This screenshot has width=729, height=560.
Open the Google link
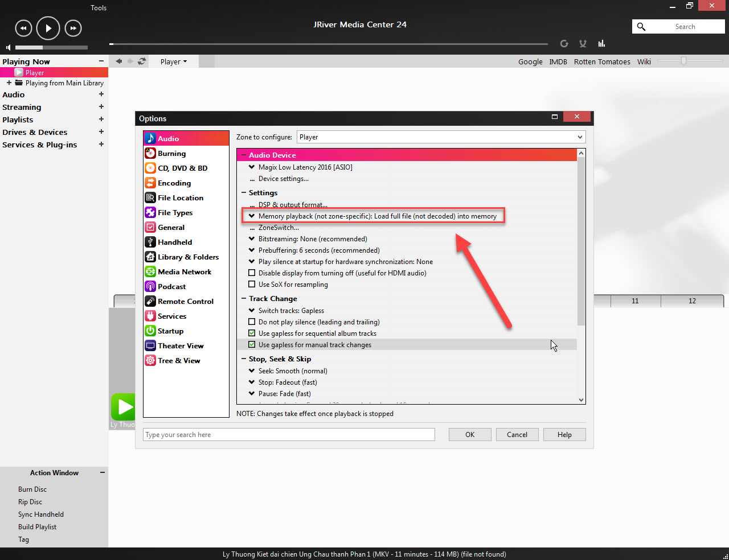point(530,61)
